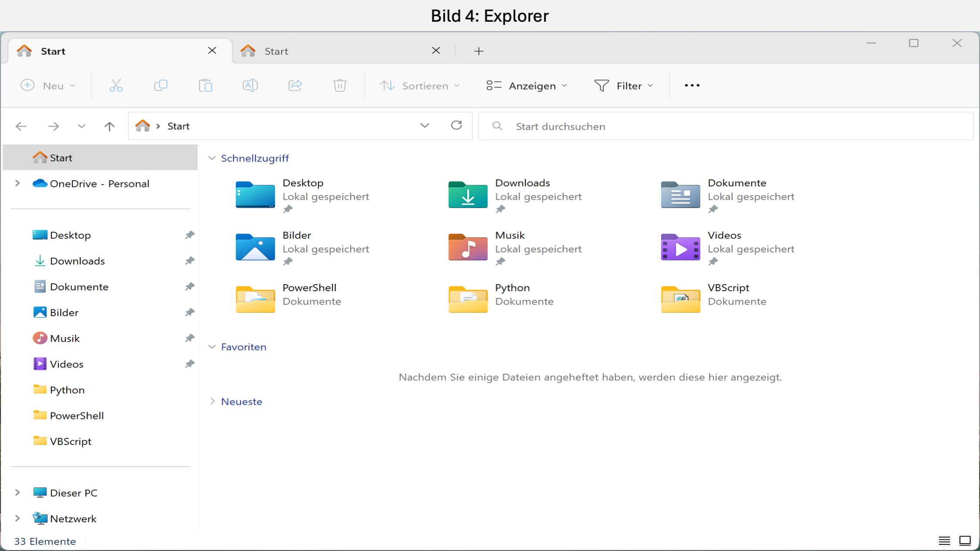Open the Filter options button

(624, 85)
